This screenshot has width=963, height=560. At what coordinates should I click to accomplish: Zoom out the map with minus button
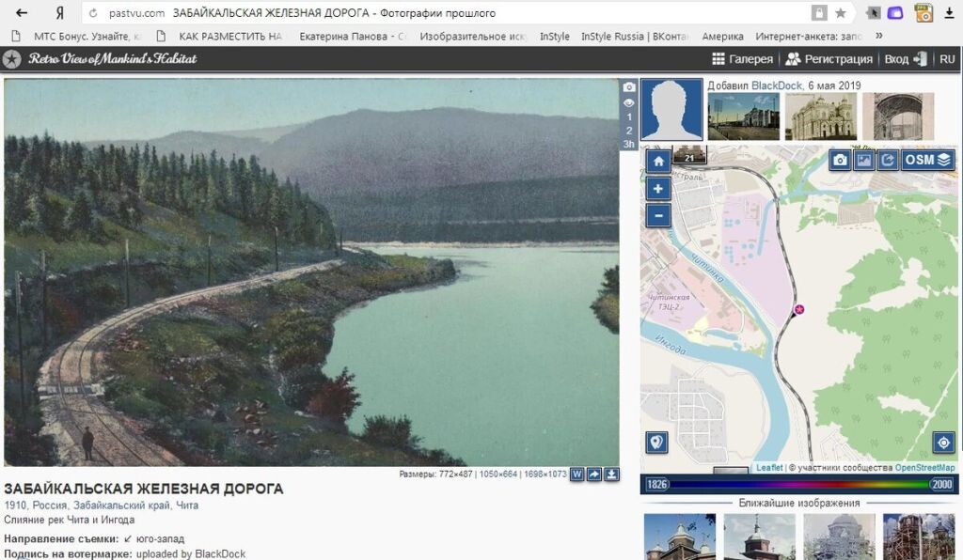pos(657,216)
